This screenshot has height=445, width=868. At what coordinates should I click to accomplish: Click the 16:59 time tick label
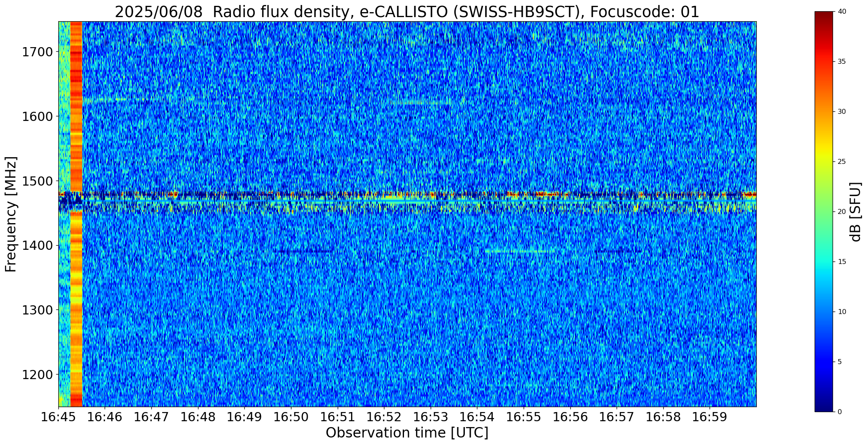(710, 417)
